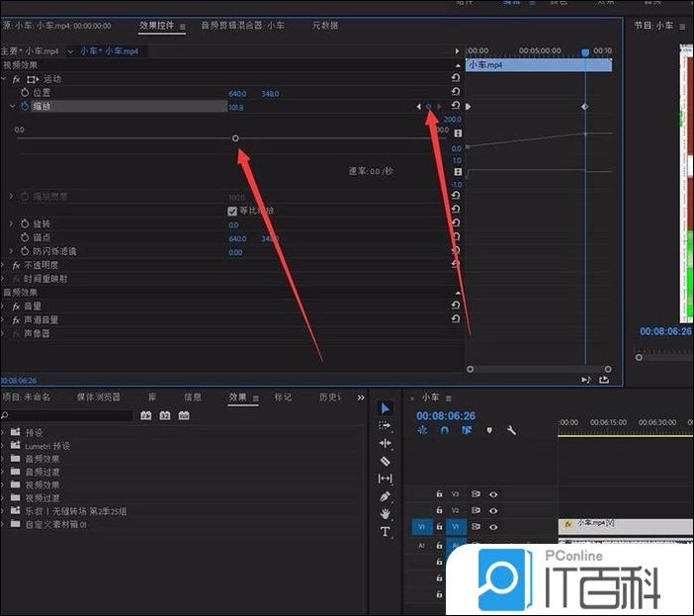694x616 pixels.
Task: Switch to 效果控件 tab
Action: pyautogui.click(x=156, y=26)
